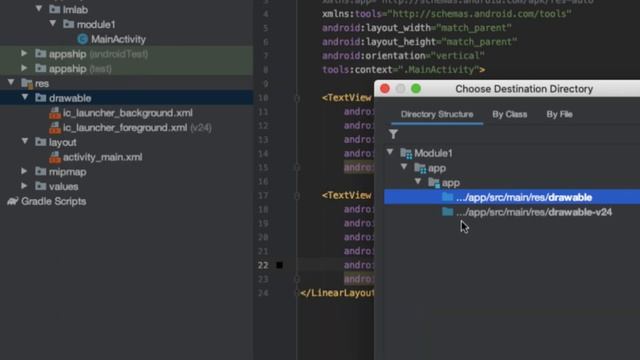640x360 pixels.
Task: Switch to the Directory Structure tab
Action: 437,114
